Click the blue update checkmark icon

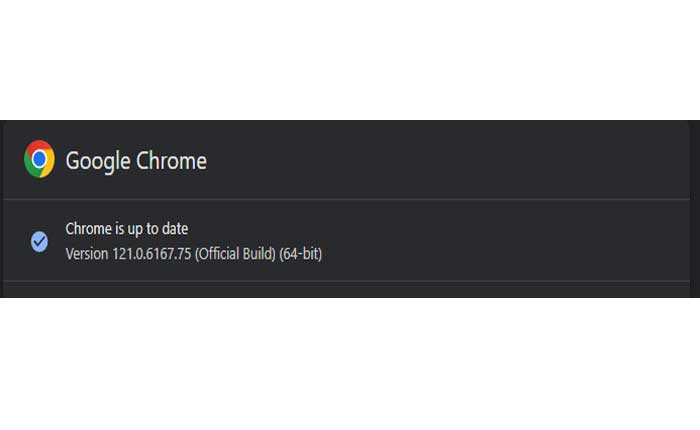(40, 241)
